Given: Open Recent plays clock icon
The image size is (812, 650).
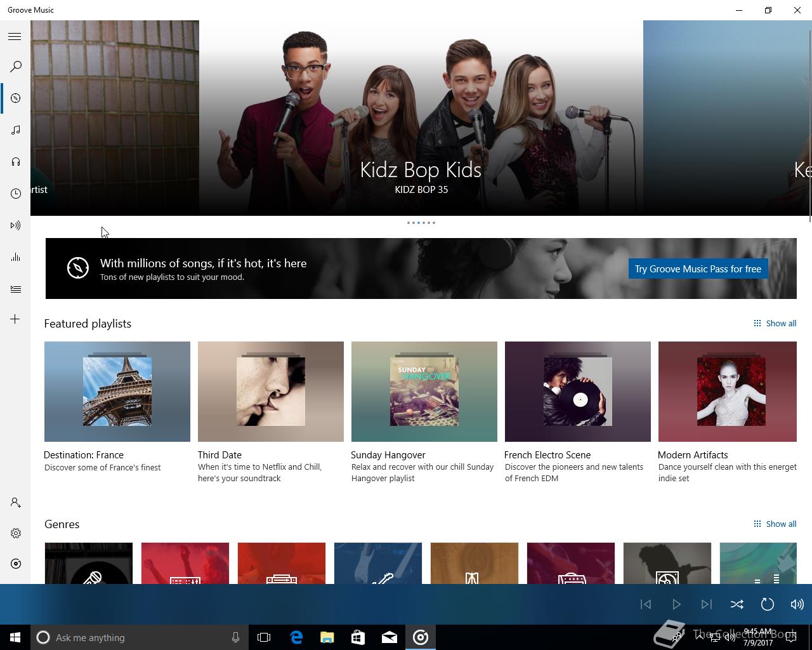Looking at the screenshot, I should click(15, 194).
